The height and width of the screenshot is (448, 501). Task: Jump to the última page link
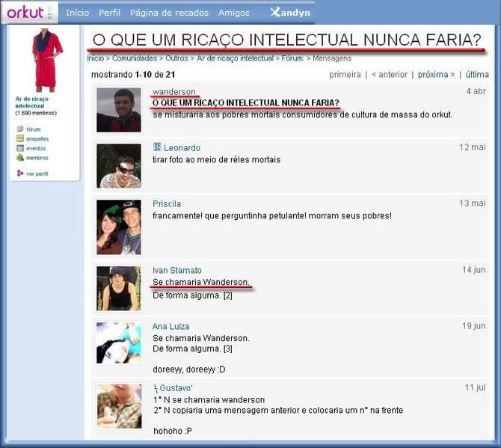pyautogui.click(x=477, y=75)
